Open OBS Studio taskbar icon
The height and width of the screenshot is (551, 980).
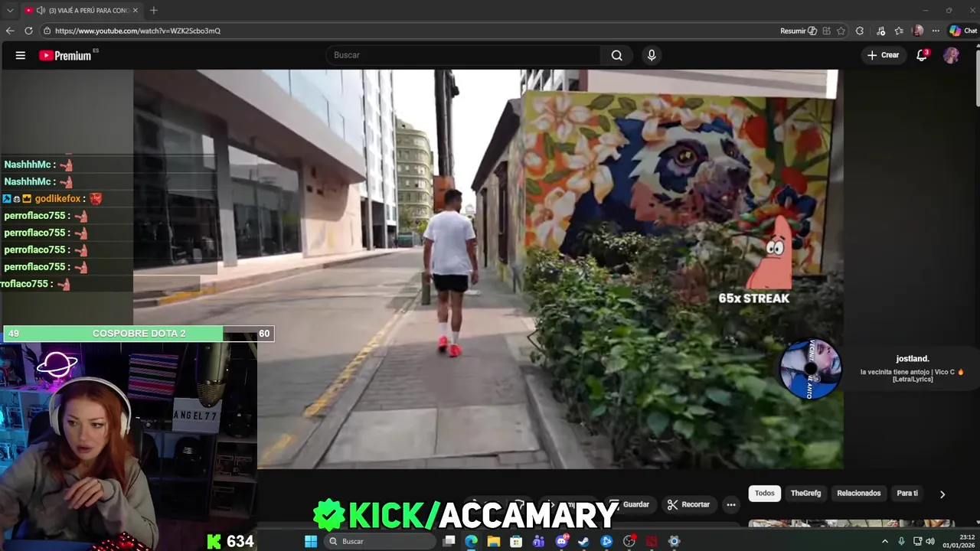(629, 541)
